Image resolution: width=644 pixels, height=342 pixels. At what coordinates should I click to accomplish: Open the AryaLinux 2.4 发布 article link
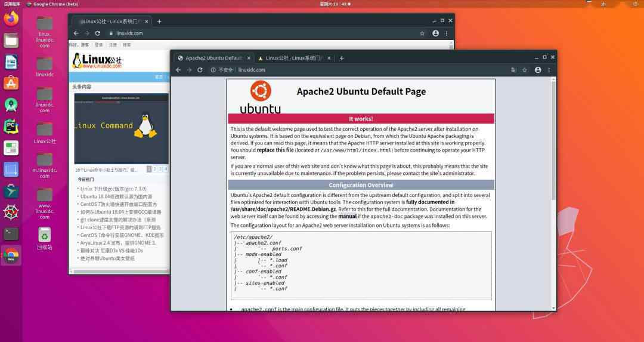(118, 243)
